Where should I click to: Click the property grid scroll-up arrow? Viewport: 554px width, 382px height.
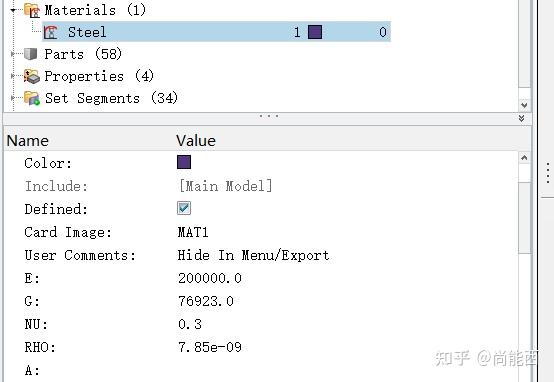(x=524, y=158)
